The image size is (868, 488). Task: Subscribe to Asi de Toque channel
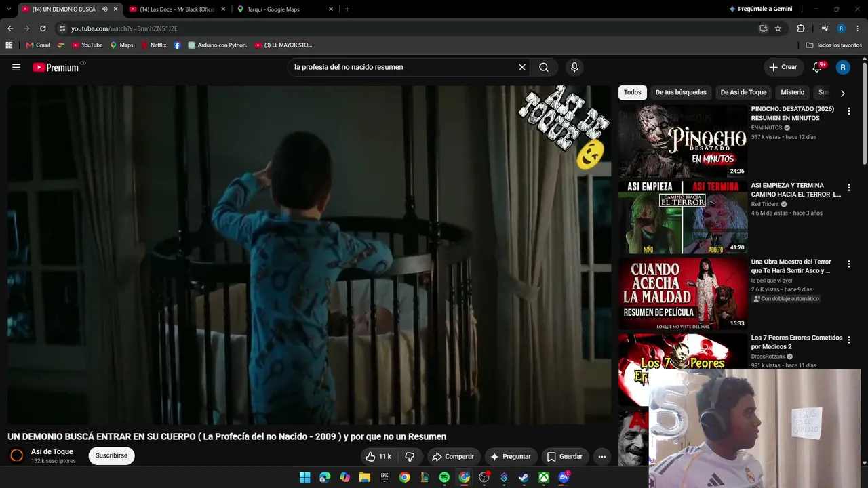[111, 455]
